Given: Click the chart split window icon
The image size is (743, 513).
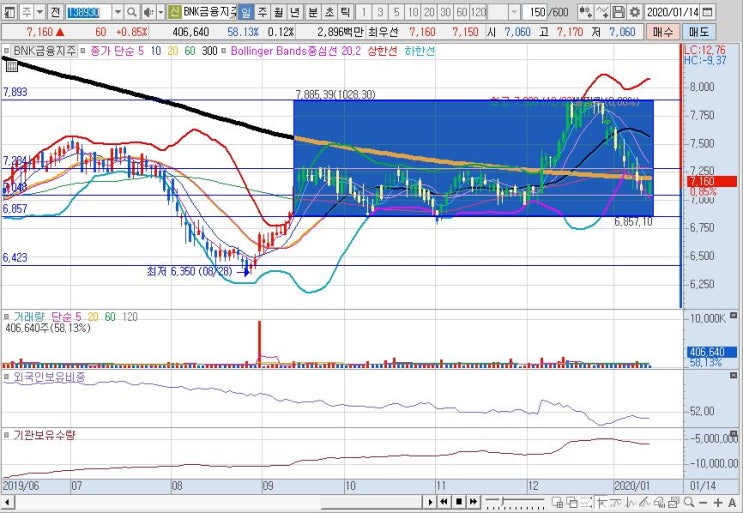Looking at the screenshot, I should pyautogui.click(x=557, y=502).
